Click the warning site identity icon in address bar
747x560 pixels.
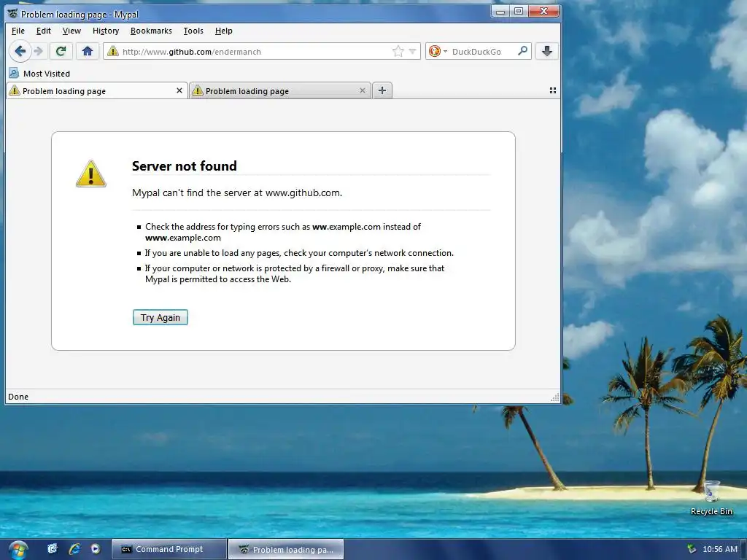pos(112,52)
